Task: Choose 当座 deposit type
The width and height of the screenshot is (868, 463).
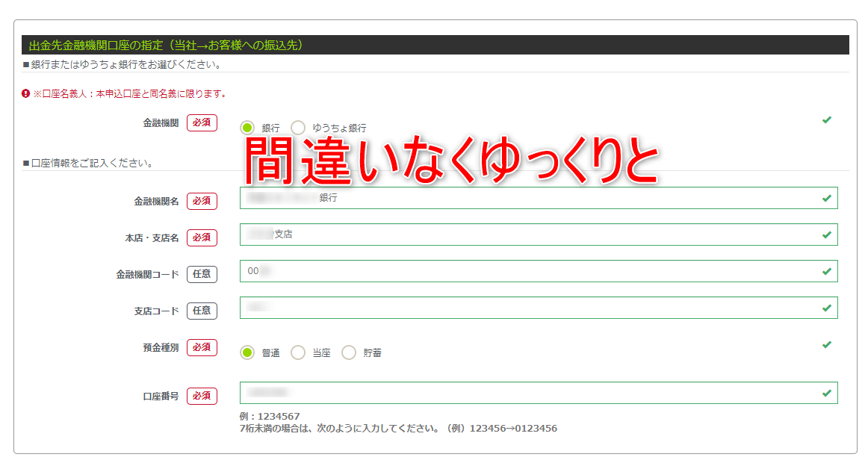Action: [x=298, y=352]
